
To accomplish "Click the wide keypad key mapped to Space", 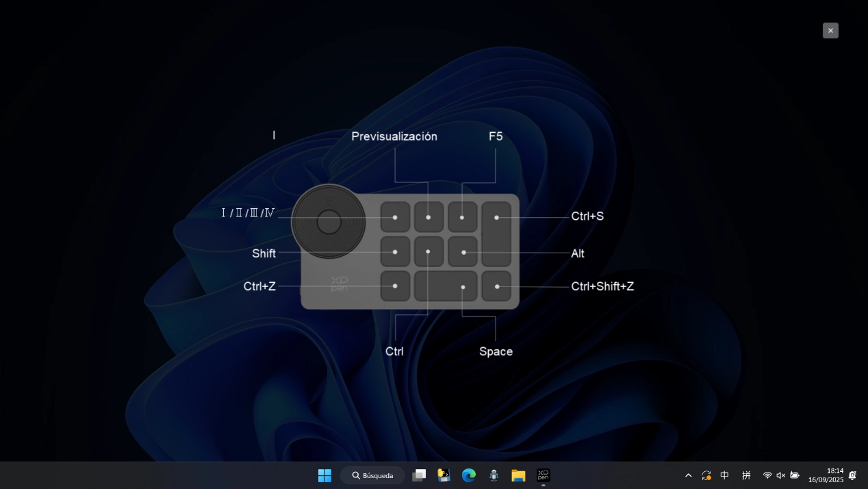I will coord(446,286).
